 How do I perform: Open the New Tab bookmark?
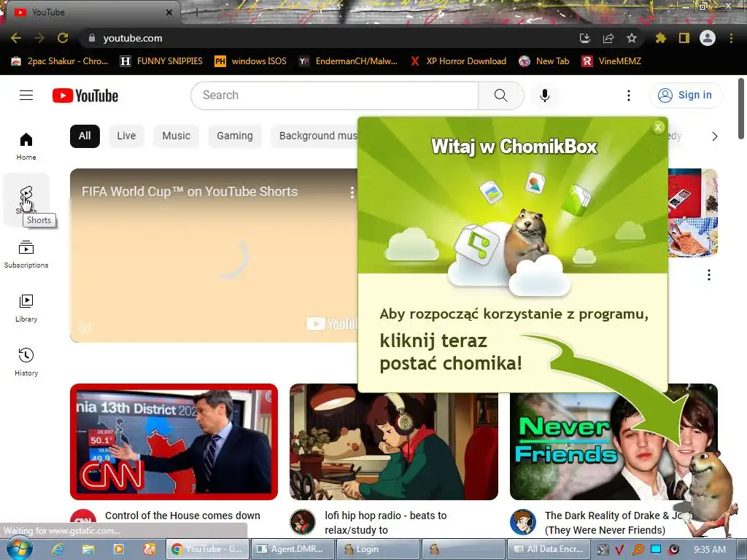(x=544, y=61)
